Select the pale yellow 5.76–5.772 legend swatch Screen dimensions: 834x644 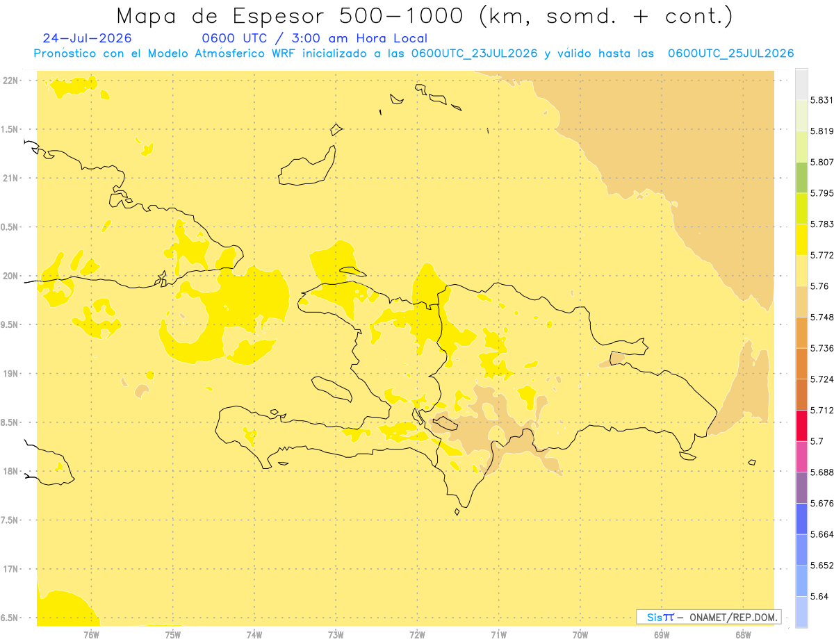[801, 271]
